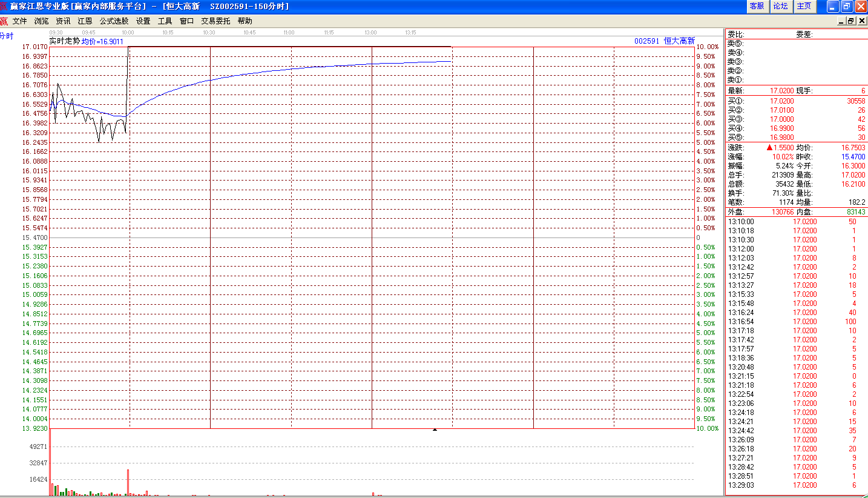The image size is (868, 498).
Task: Click the 涨幅 value 10.02%
Action: (x=783, y=157)
